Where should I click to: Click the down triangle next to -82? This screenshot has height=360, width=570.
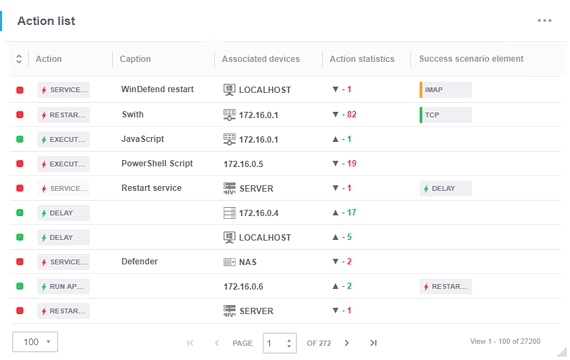335,115
